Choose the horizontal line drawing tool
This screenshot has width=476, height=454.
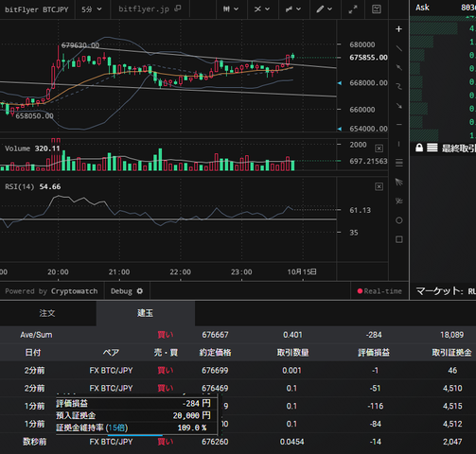[398, 125]
